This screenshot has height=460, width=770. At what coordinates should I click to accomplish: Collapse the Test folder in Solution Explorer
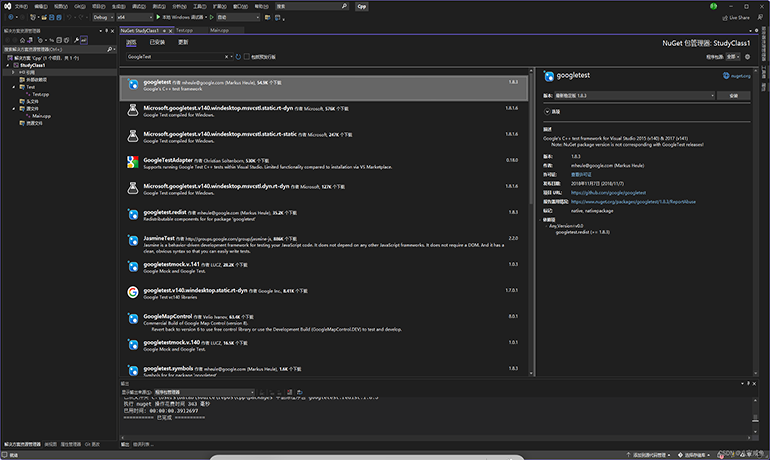pyautogui.click(x=14, y=87)
